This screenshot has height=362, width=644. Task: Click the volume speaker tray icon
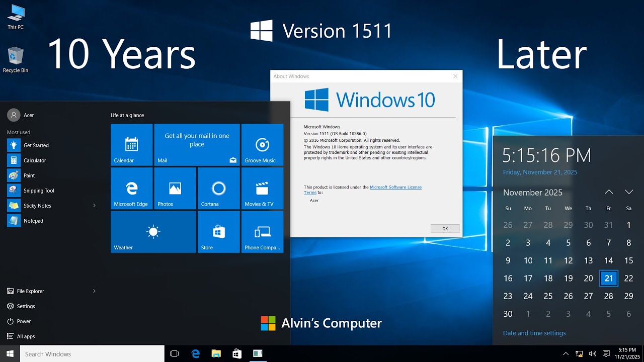click(592, 353)
